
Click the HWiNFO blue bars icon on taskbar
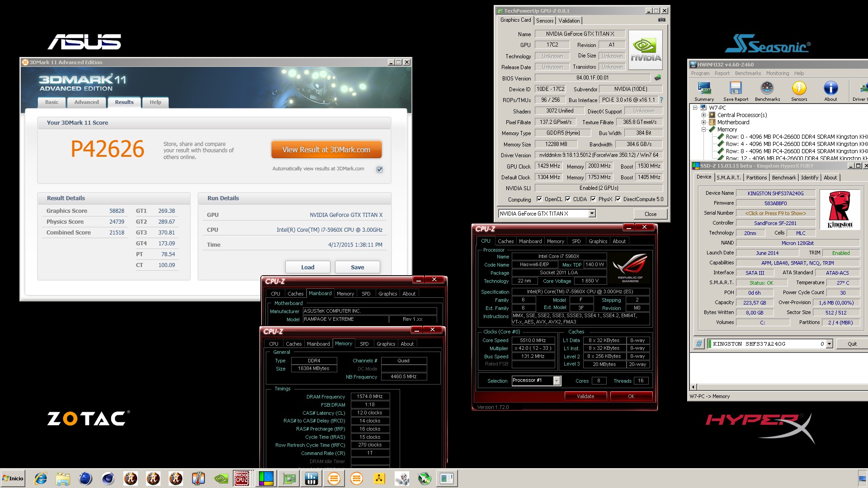(x=311, y=479)
